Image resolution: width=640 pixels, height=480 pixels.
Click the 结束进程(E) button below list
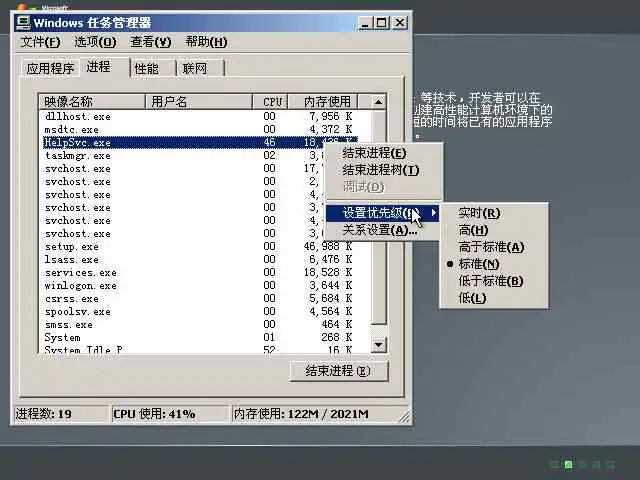339,371
